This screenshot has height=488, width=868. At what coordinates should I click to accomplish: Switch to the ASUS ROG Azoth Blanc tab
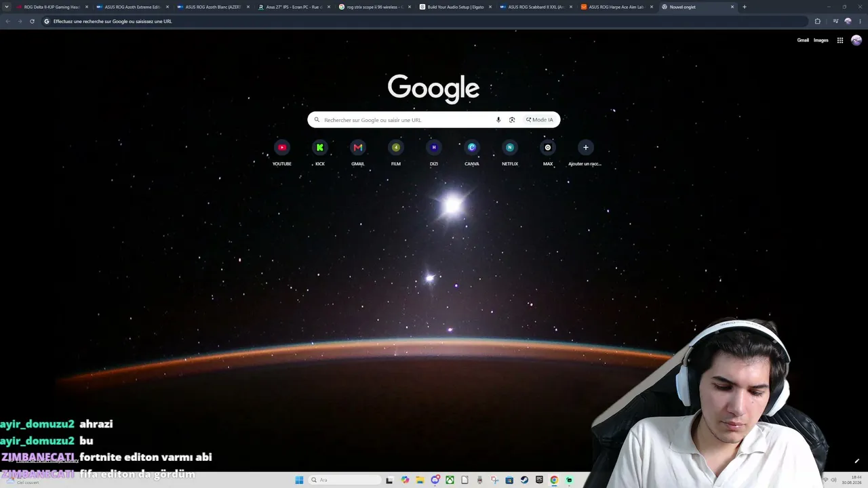click(x=214, y=7)
